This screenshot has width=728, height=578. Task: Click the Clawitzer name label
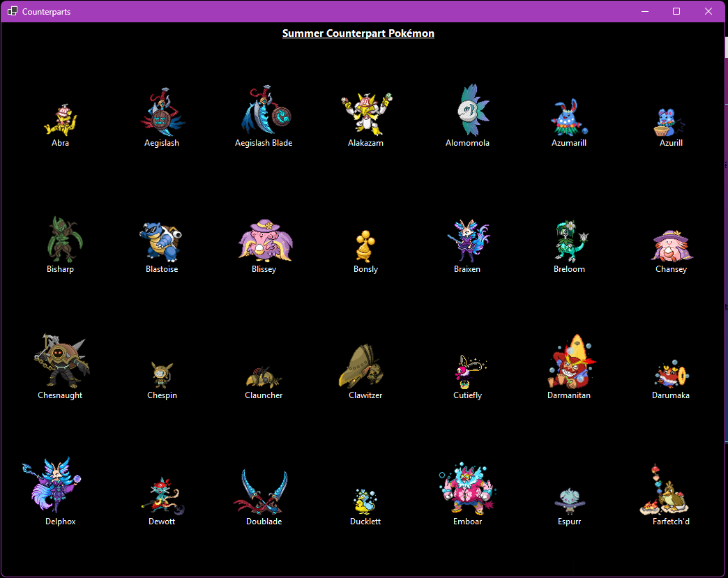click(365, 395)
